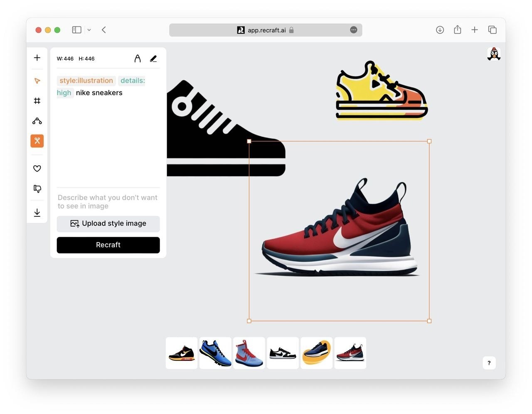Open a new Safari tab

(475, 30)
